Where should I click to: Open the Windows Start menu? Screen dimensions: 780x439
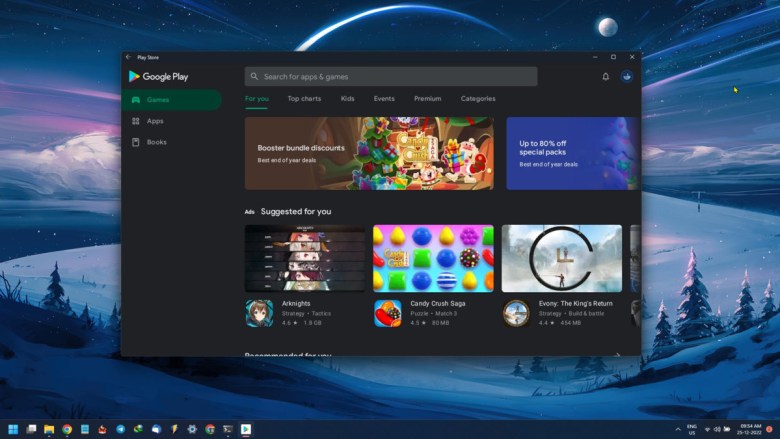click(13, 429)
